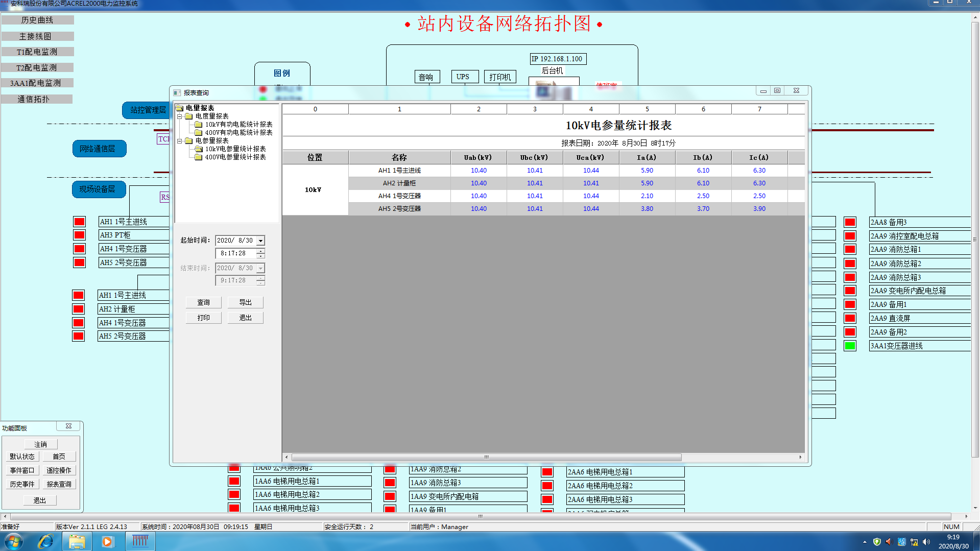Viewport: 980px width, 551px height.
Task: Click the green indicator for 3AA1变压器进线
Action: click(850, 346)
